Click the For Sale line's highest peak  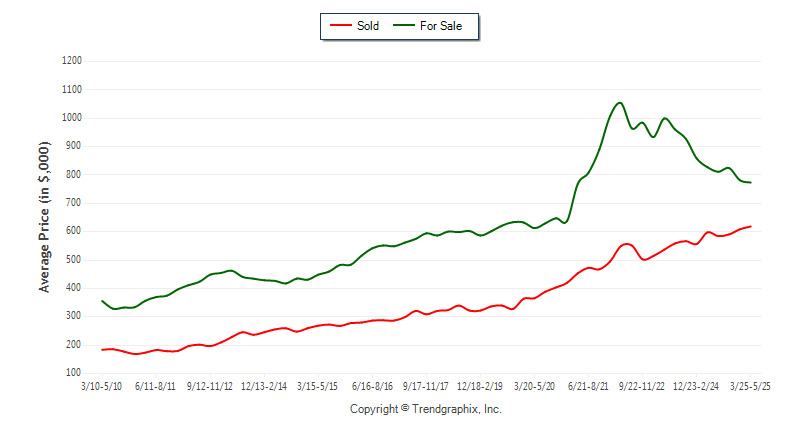(x=619, y=103)
